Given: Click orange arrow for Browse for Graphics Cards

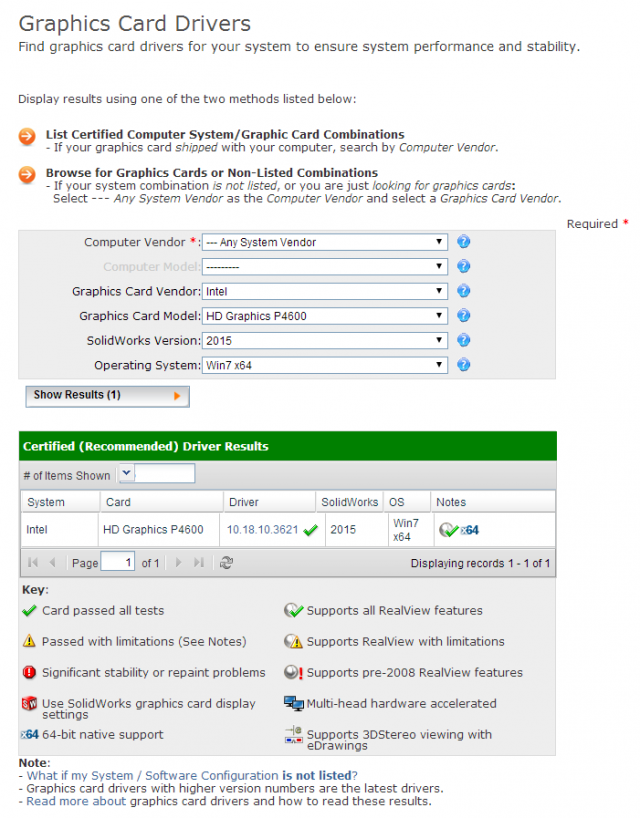Looking at the screenshot, I should click(27, 175).
